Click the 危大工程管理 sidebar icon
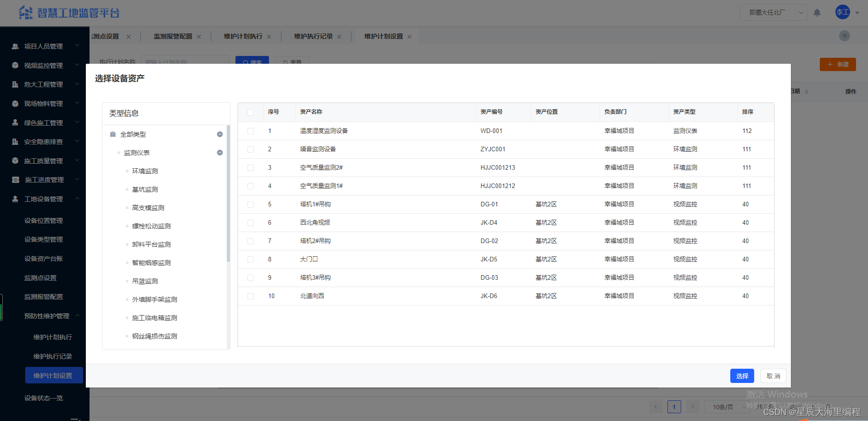 pyautogui.click(x=15, y=84)
